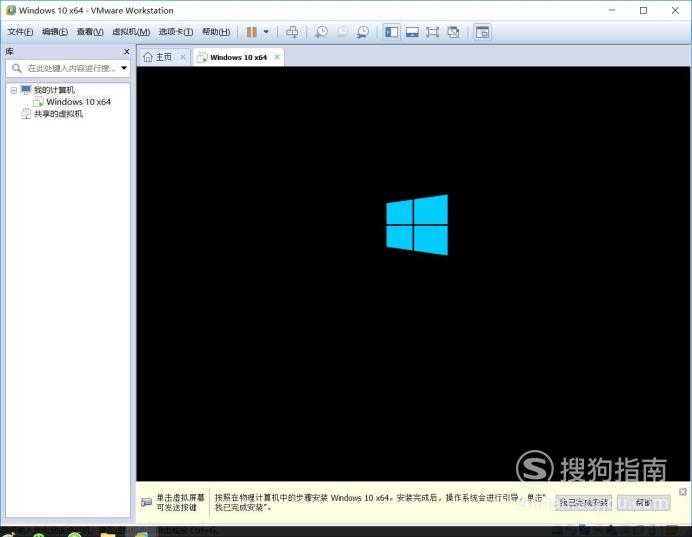Switch to Unity mode icon
The image size is (692, 537).
click(453, 32)
